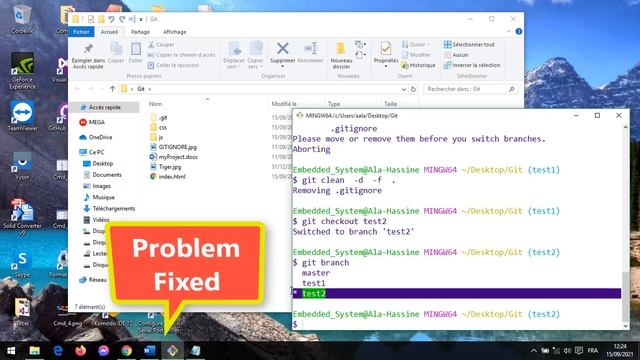Open Word from the taskbar

tap(149, 351)
